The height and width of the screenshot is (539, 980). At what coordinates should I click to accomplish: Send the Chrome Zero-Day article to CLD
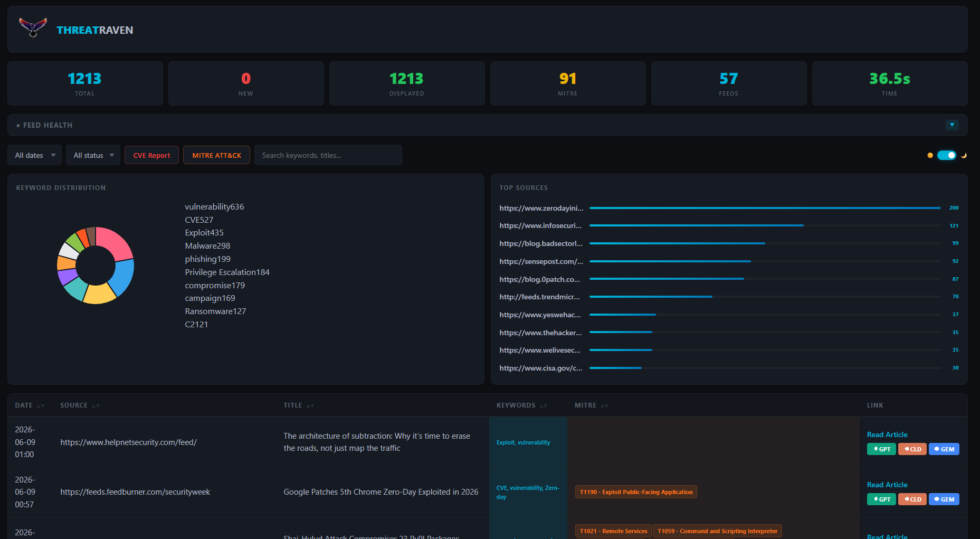point(912,499)
